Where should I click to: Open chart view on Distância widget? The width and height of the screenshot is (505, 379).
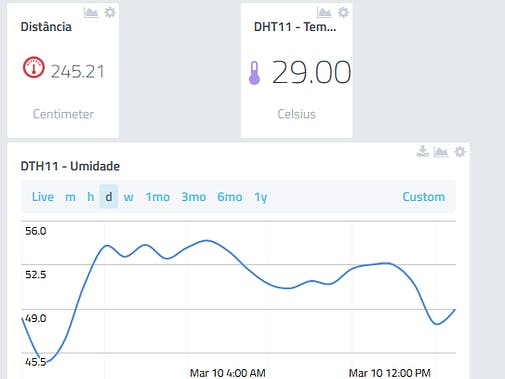[x=91, y=13]
